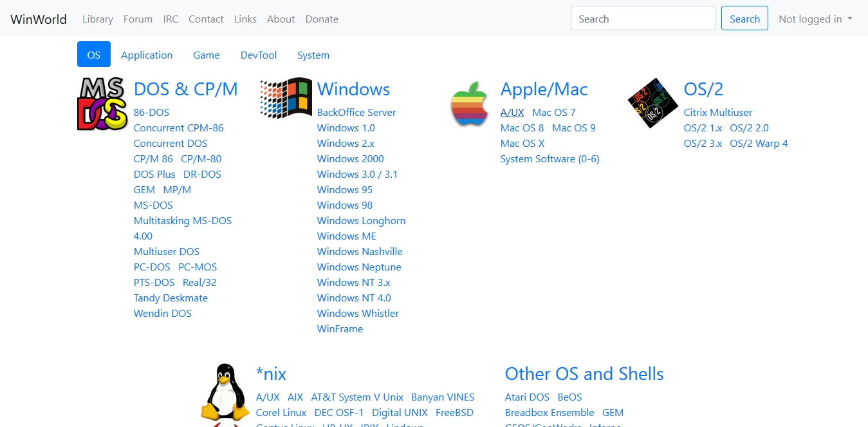Open the Apple/Mac heading link
Image resolution: width=868 pixels, height=427 pixels.
pyautogui.click(x=544, y=89)
